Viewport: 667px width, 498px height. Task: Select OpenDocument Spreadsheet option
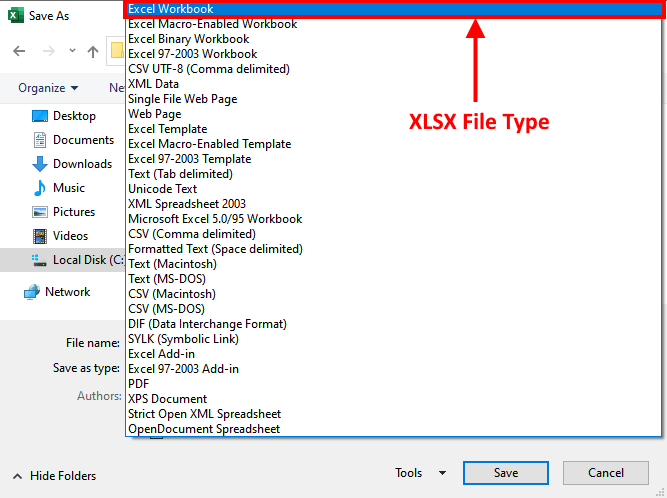coord(394,429)
